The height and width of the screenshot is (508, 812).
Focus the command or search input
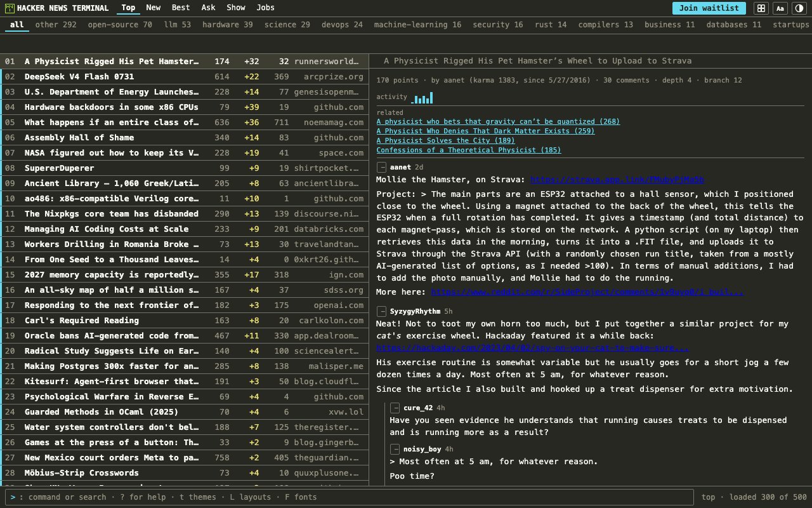pos(349,497)
